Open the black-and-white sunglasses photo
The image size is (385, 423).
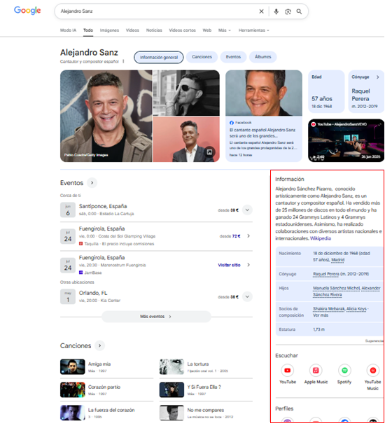[x=186, y=93]
